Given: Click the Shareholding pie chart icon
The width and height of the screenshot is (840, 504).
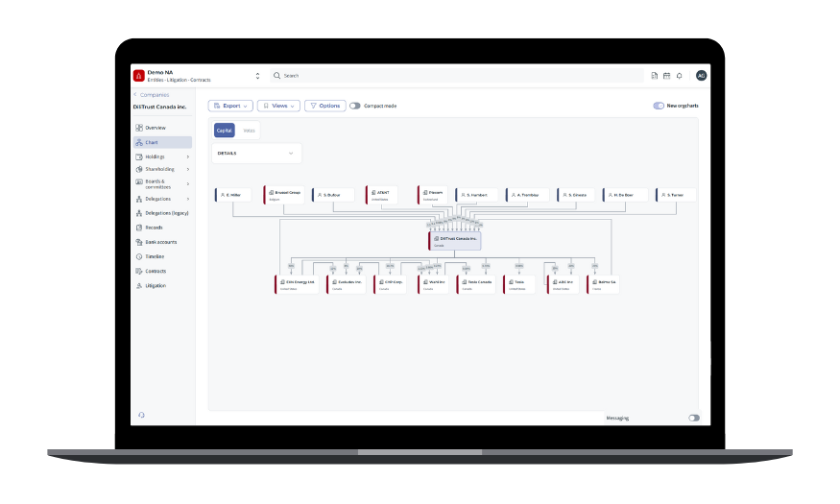Looking at the screenshot, I should (139, 169).
